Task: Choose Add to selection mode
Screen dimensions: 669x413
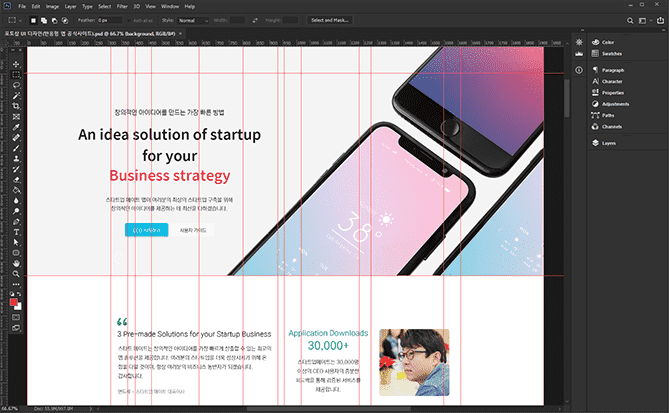Action: [x=44, y=20]
